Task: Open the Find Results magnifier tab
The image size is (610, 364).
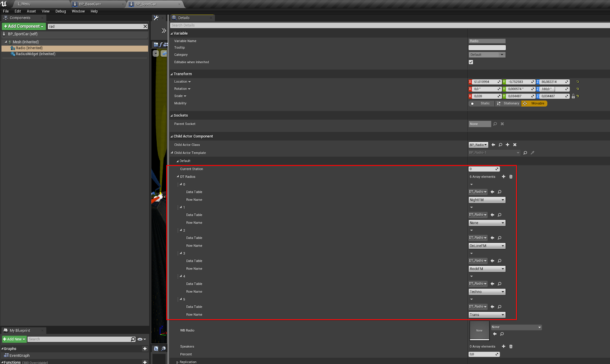Action: [163, 348]
